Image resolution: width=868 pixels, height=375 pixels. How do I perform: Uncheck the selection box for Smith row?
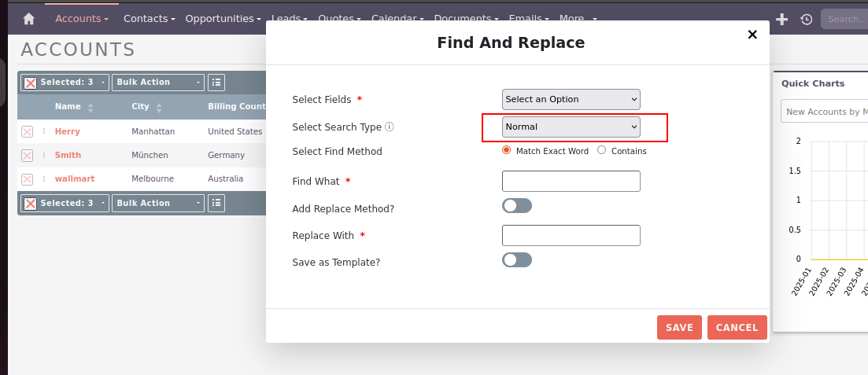(x=28, y=156)
